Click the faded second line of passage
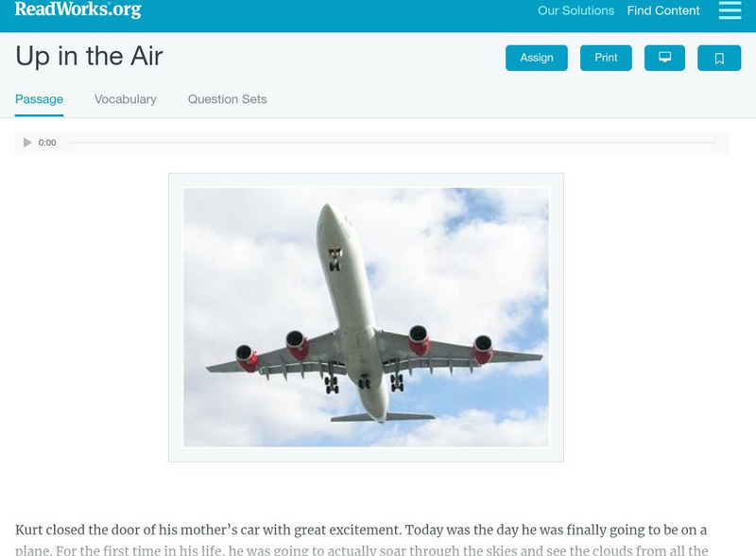 pos(362,550)
